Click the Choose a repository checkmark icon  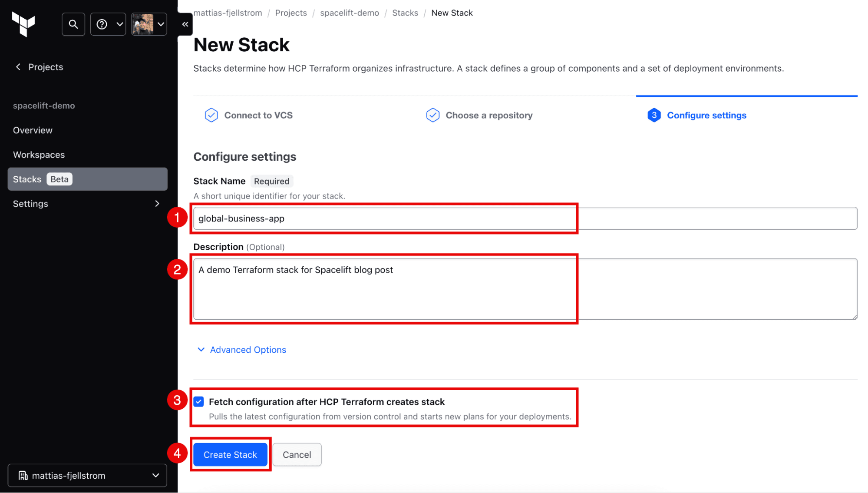point(433,115)
